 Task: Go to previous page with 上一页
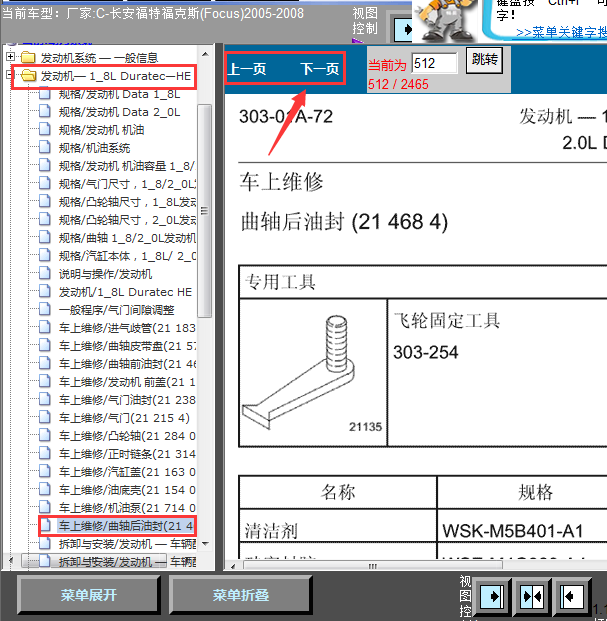247,69
